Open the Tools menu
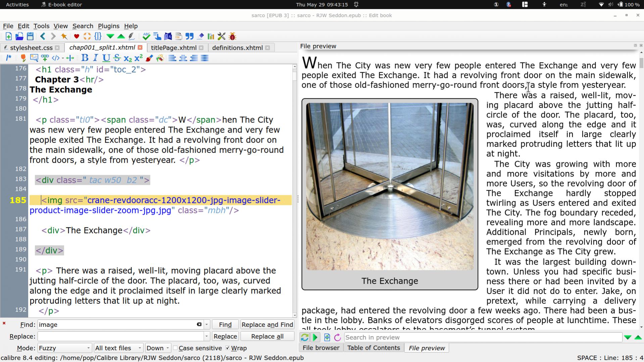Viewport: 644px width, 362px height. 41,26
